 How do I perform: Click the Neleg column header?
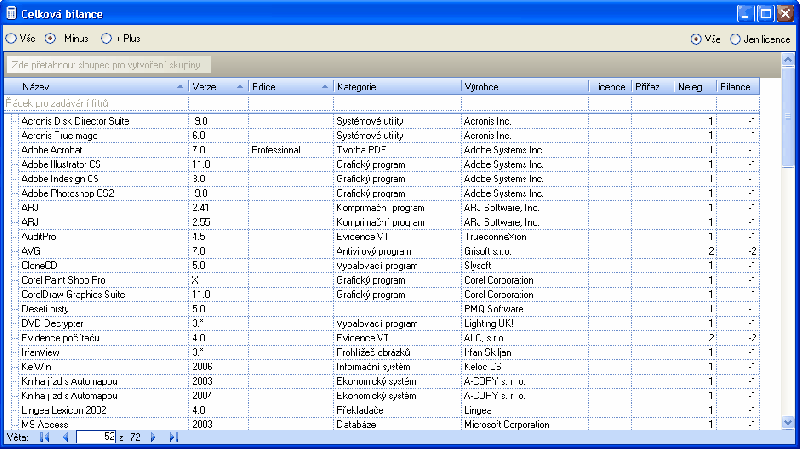point(695,87)
